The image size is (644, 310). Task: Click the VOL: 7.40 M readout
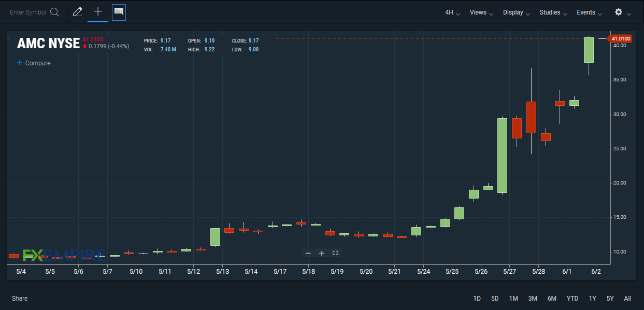[160, 50]
